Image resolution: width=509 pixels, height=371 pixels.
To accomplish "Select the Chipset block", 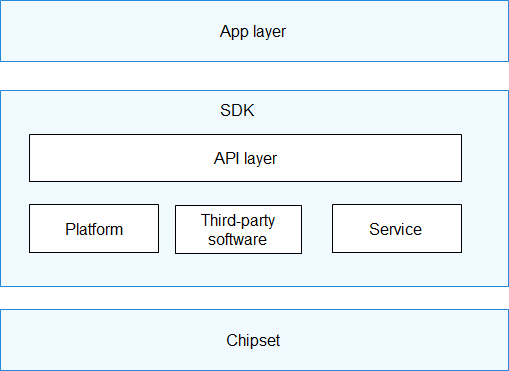I will point(254,340).
